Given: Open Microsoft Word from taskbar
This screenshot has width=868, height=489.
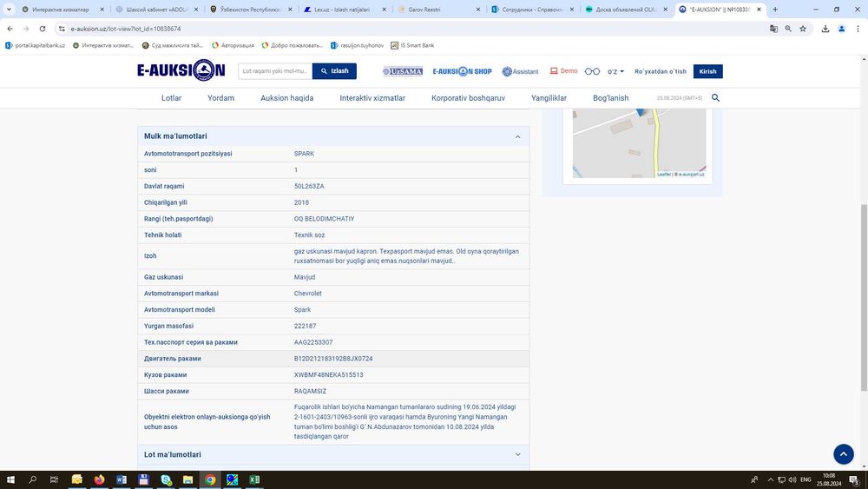Looking at the screenshot, I should pos(122,479).
